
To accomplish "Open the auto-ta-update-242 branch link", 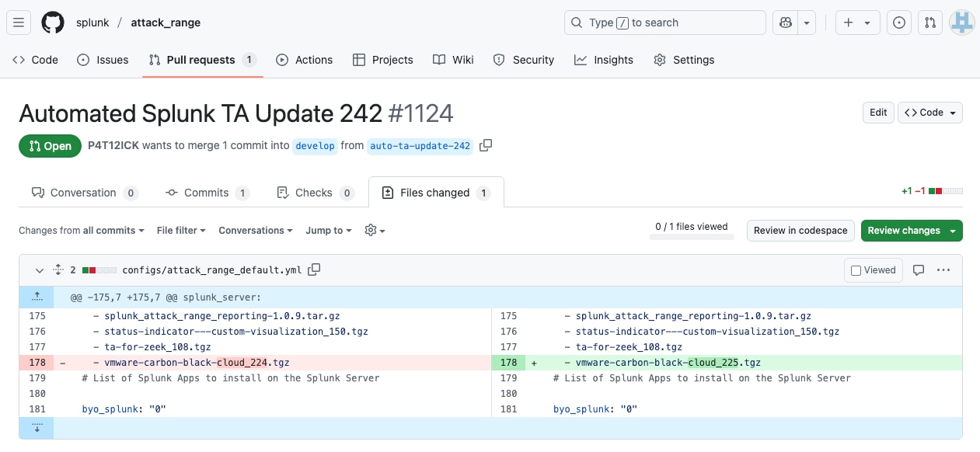I will pos(420,146).
